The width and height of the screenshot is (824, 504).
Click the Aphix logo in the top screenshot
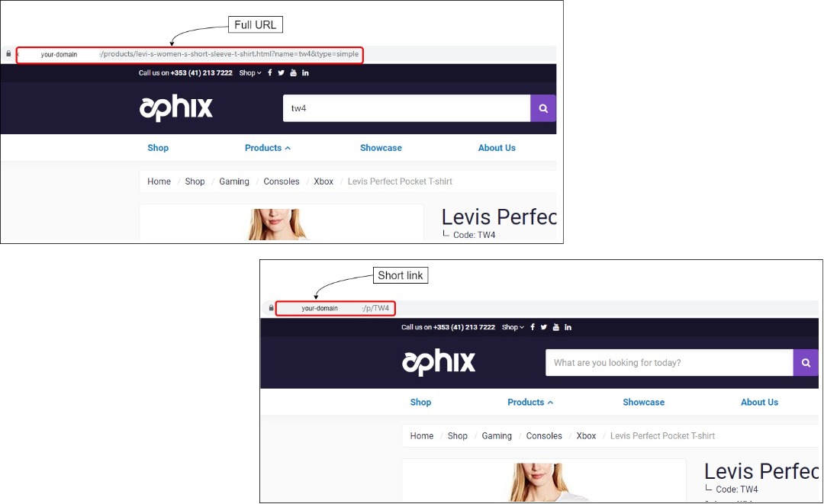click(x=176, y=108)
